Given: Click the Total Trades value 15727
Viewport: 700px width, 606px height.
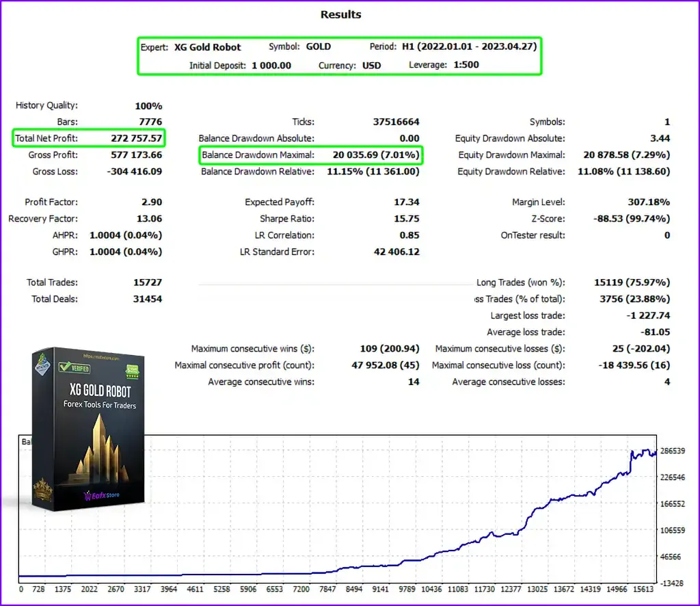Looking at the screenshot, I should click(x=148, y=282).
